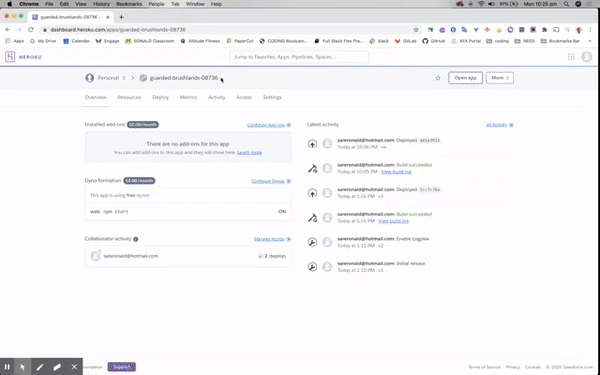
Task: Click the GitHub bookmark
Action: coord(434,41)
